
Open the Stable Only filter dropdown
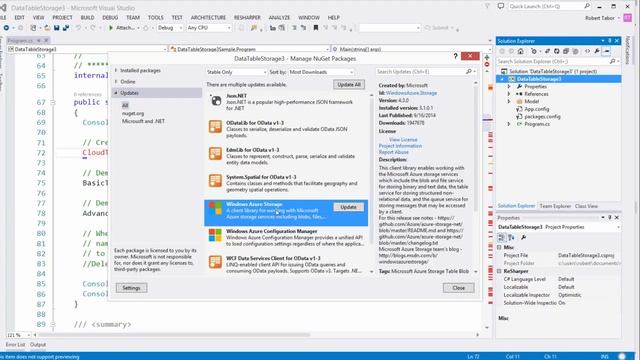pos(236,72)
